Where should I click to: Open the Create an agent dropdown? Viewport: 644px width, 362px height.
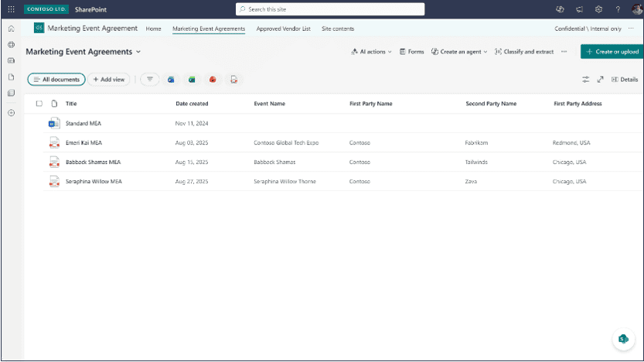pyautogui.click(x=459, y=52)
